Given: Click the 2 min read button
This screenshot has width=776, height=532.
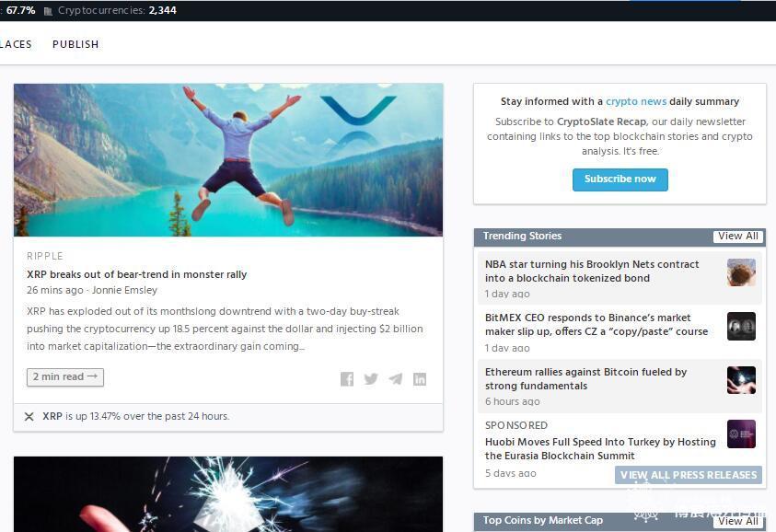Looking at the screenshot, I should coord(65,377).
